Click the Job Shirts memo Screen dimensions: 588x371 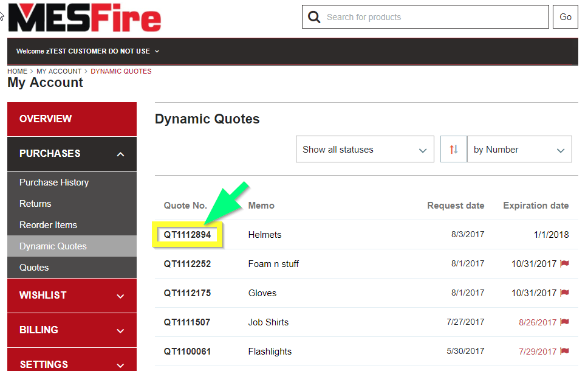[x=268, y=322]
